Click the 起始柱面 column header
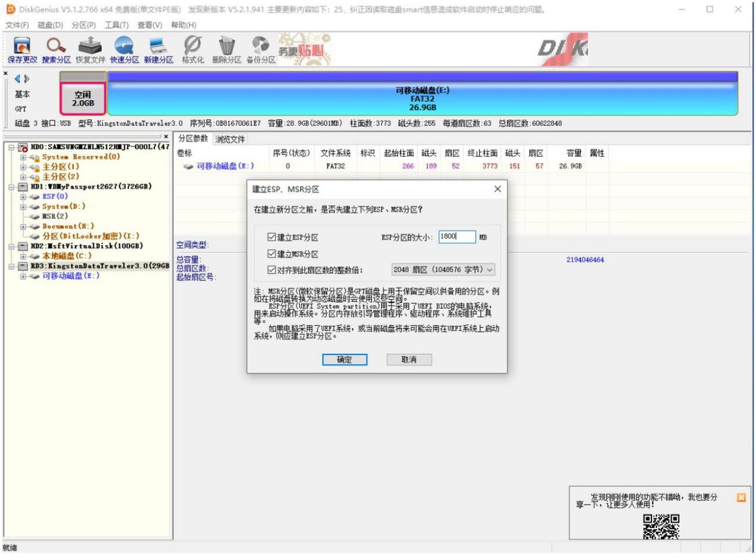756x555 pixels. tap(399, 153)
